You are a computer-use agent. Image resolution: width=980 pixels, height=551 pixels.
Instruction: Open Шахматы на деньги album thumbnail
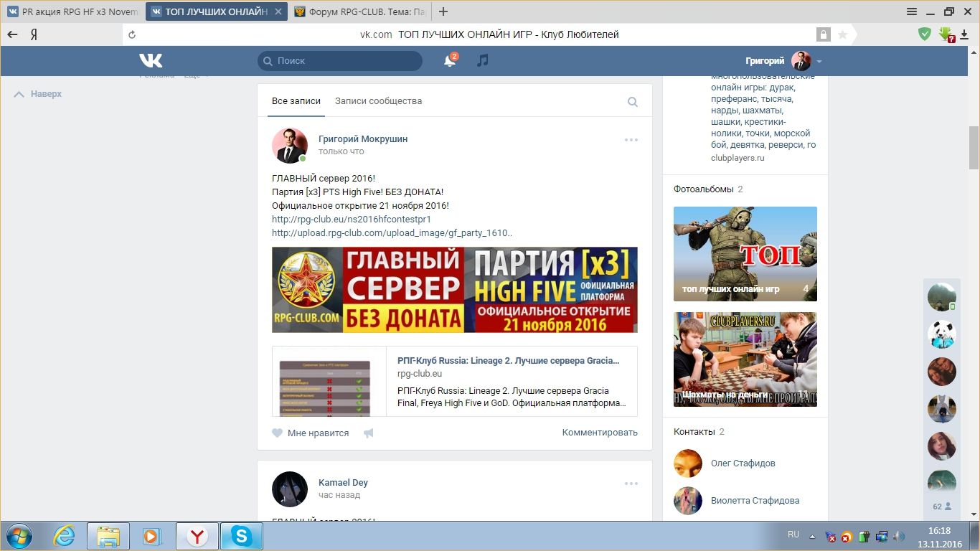tap(745, 359)
